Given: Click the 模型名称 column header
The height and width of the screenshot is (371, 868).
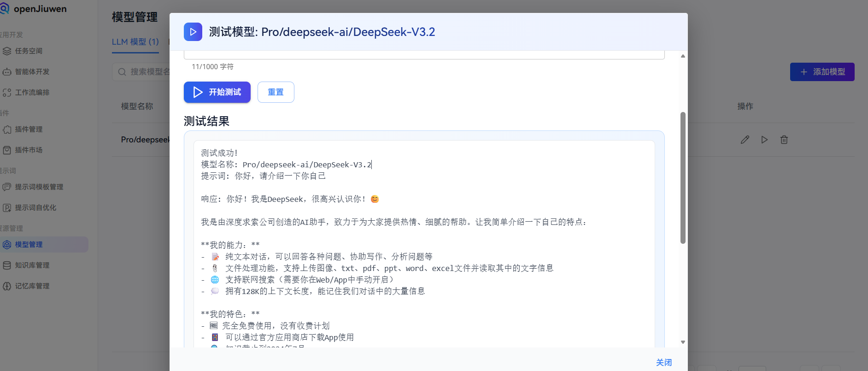Looking at the screenshot, I should [137, 106].
